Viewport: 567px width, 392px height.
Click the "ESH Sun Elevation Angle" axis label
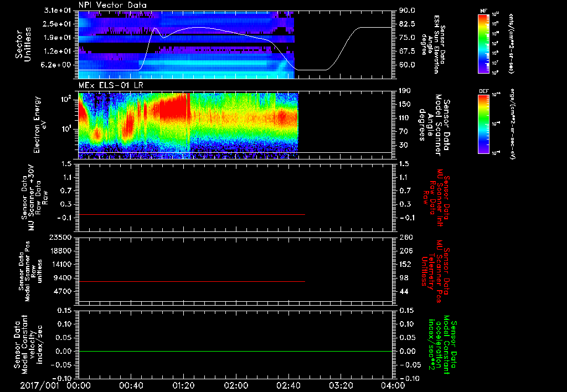(x=433, y=44)
